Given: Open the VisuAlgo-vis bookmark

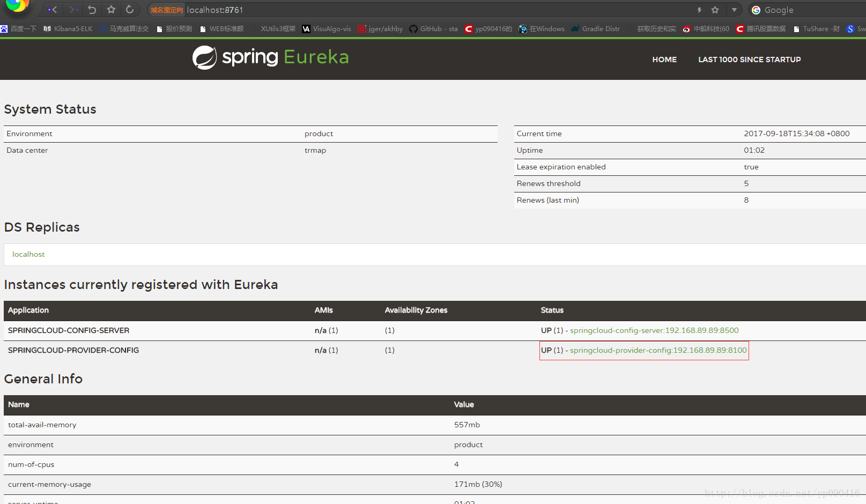Looking at the screenshot, I should (x=327, y=29).
